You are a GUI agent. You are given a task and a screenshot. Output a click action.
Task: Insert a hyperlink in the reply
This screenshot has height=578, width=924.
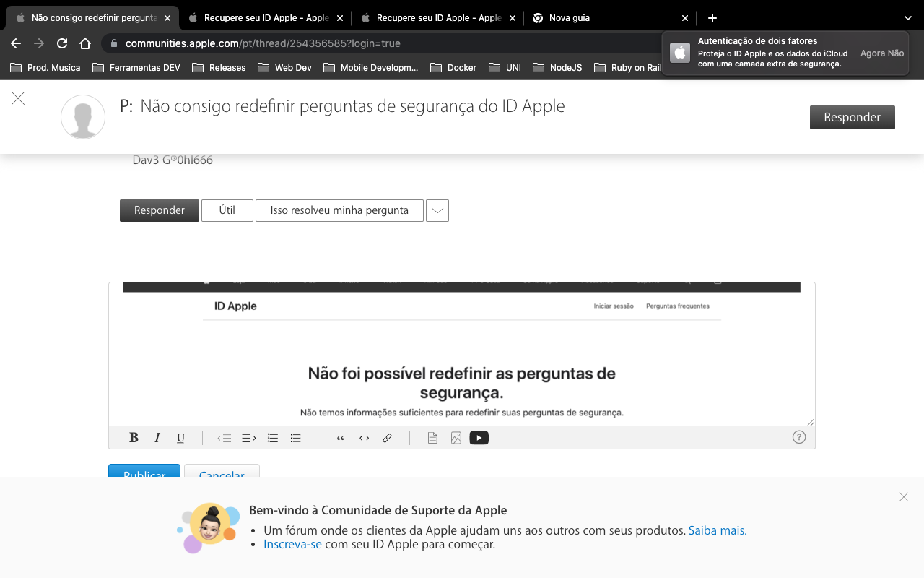387,438
